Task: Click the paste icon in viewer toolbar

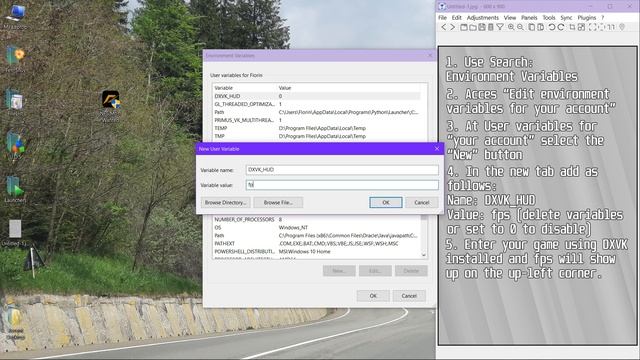Action: pyautogui.click(x=540, y=27)
